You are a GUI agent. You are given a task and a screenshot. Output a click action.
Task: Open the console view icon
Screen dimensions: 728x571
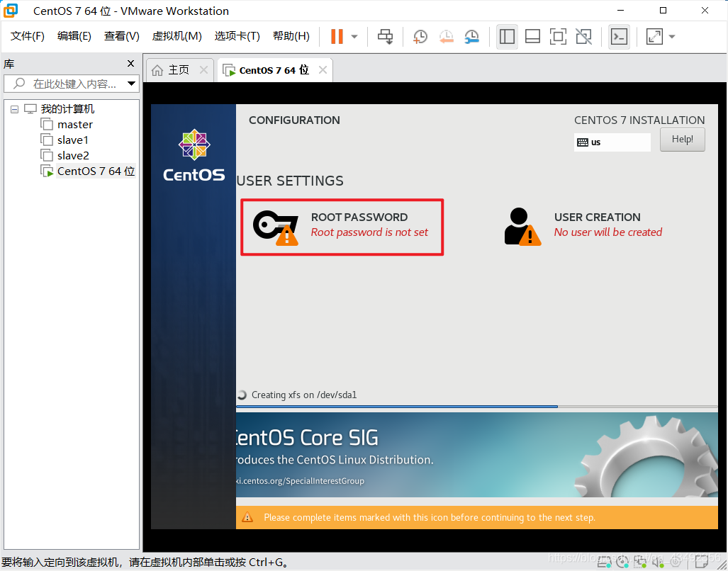tap(619, 36)
